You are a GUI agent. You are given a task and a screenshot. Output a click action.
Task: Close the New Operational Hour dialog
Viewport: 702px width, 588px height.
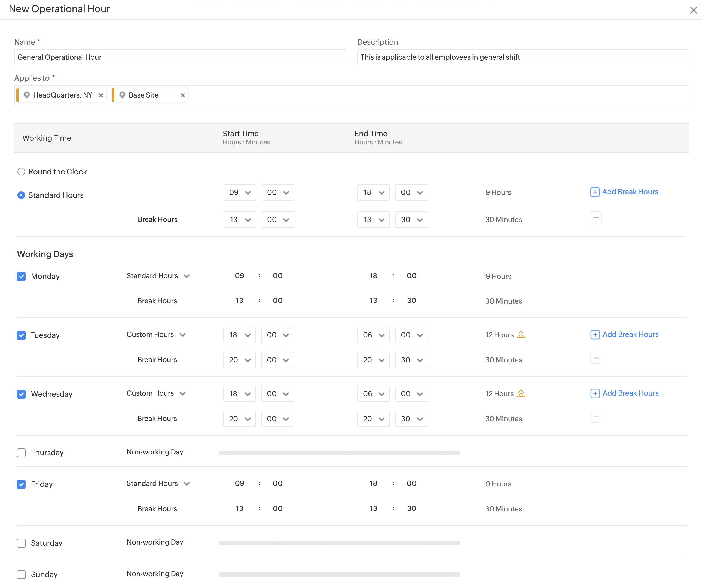click(693, 10)
